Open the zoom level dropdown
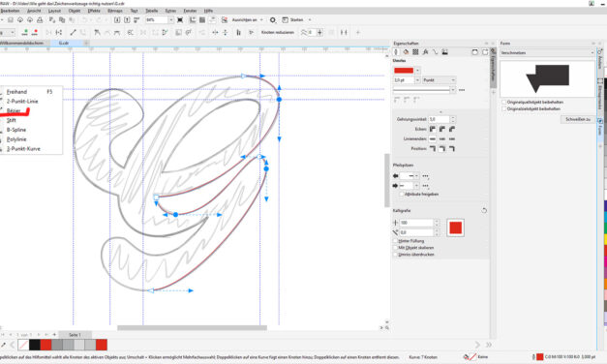Screen dimensions: 607x364 [170, 19]
